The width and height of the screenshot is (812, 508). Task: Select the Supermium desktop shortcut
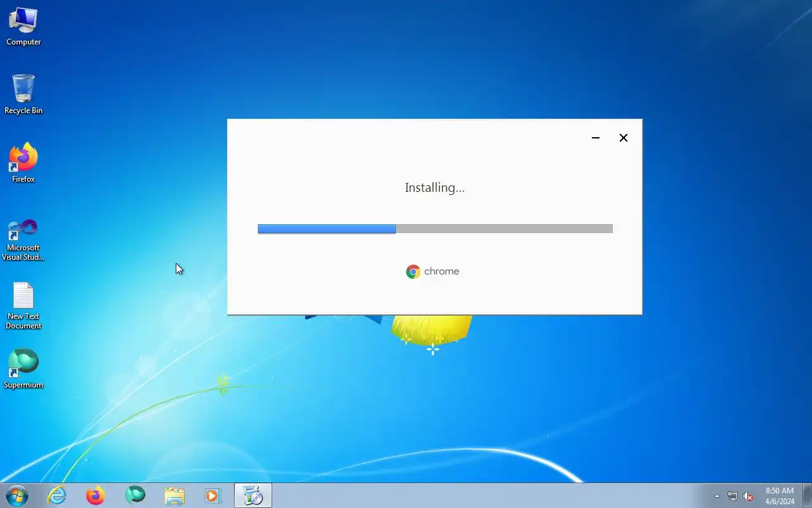(x=23, y=369)
